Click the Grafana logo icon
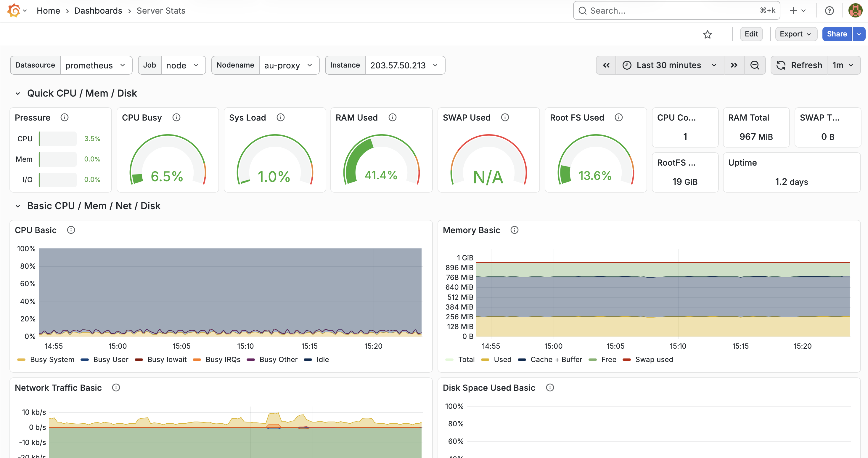 14,10
